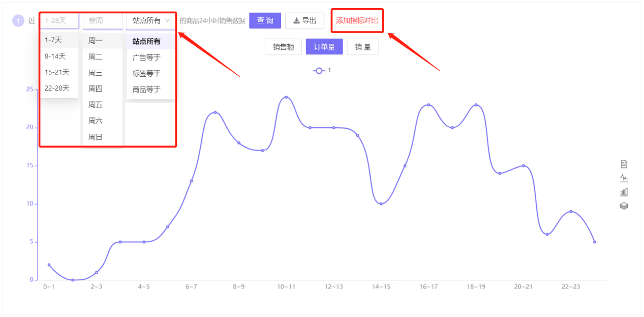
Task: Click the stacked layers chart icon
Action: [x=624, y=206]
